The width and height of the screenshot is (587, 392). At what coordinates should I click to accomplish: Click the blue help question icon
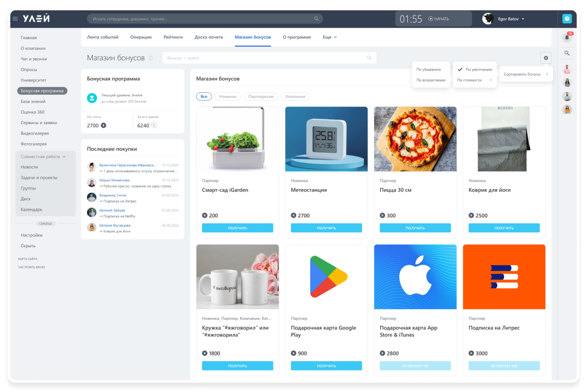point(567,19)
